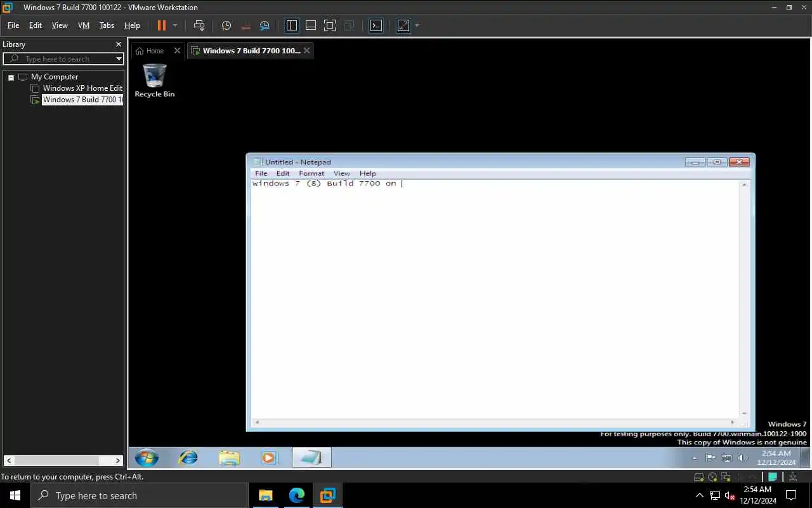Click the Show desktop strip in Windows 7
The image size is (812, 508).
click(x=804, y=458)
